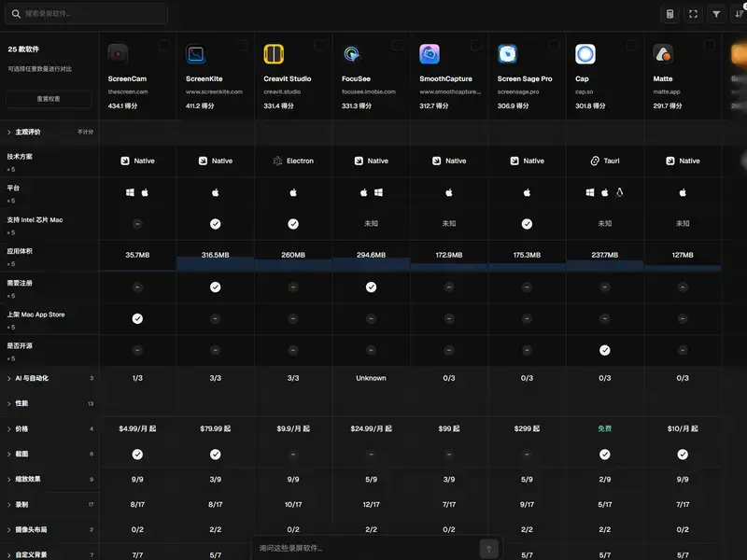Click ScreenCam's 35.7MB size cell
The image size is (747, 560).
pyautogui.click(x=137, y=255)
